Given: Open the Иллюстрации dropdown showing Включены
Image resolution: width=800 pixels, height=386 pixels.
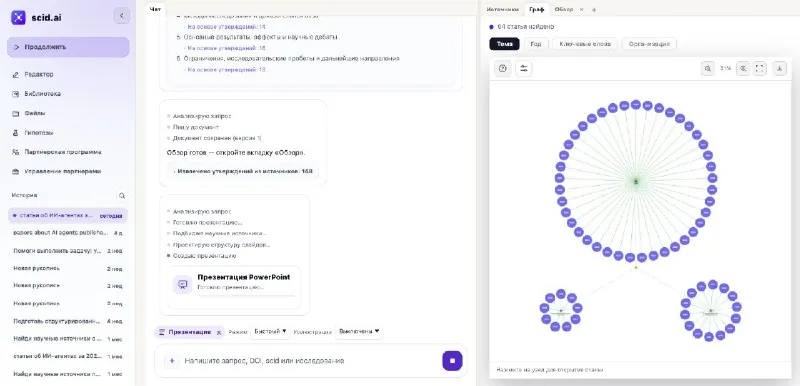Looking at the screenshot, I should click(360, 331).
